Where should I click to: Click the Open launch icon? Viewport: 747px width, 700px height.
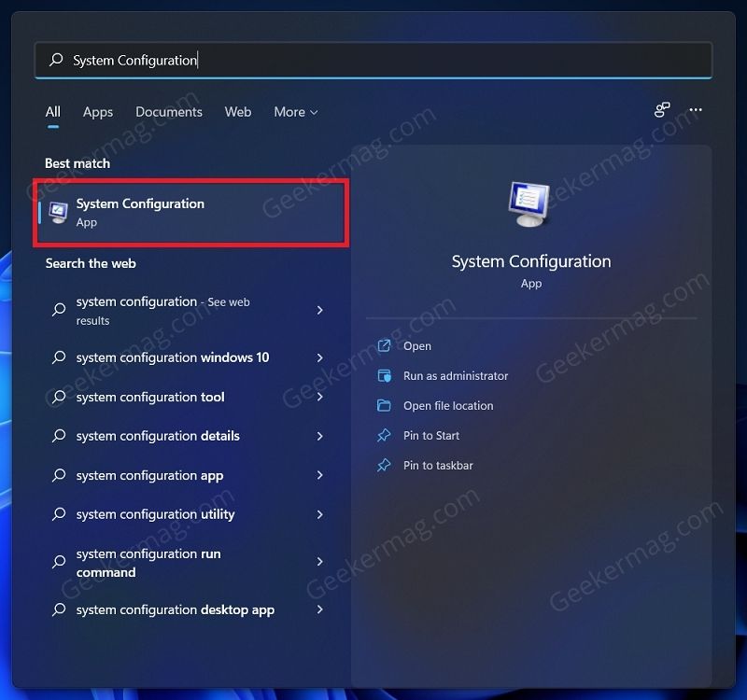384,345
